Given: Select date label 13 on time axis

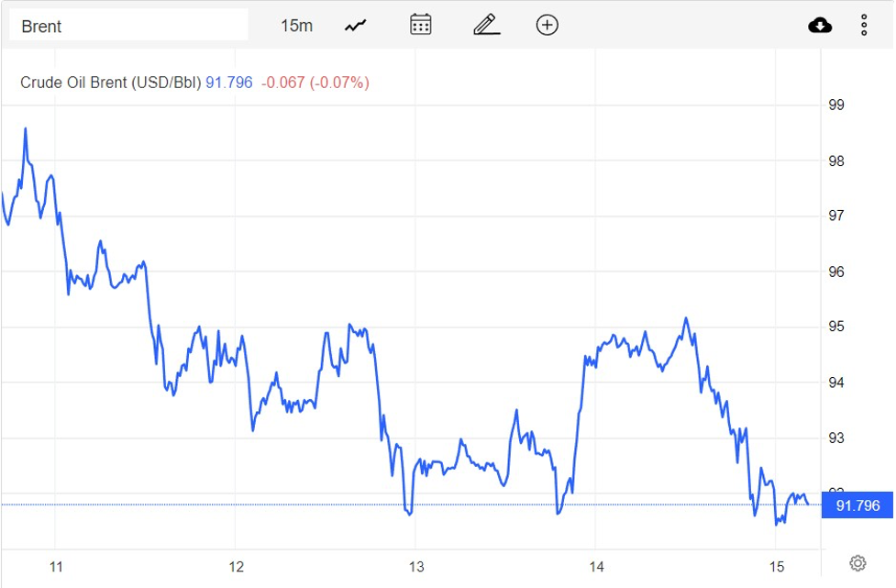Looking at the screenshot, I should (415, 566).
